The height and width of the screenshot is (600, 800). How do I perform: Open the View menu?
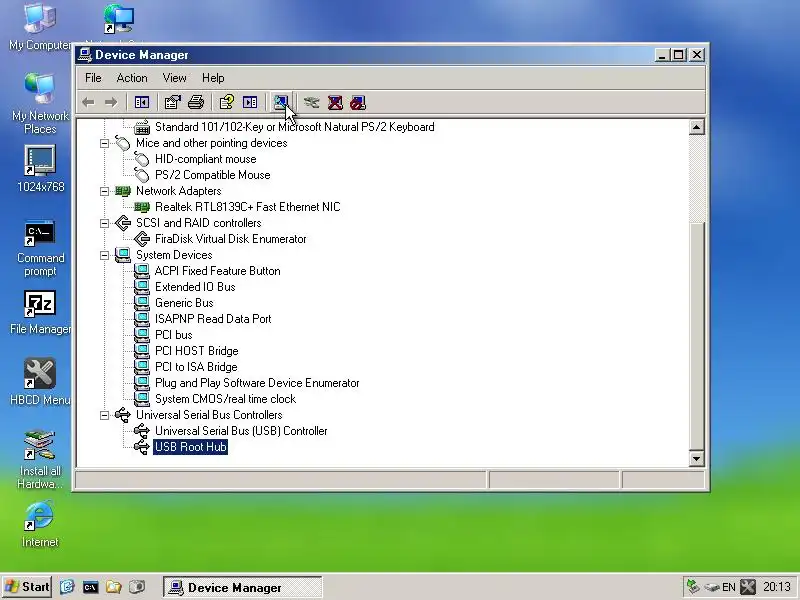[x=174, y=78]
